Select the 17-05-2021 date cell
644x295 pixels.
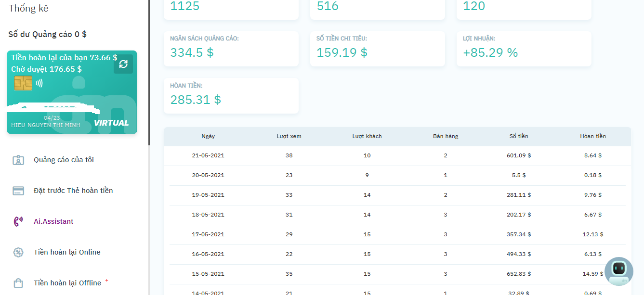pos(208,234)
